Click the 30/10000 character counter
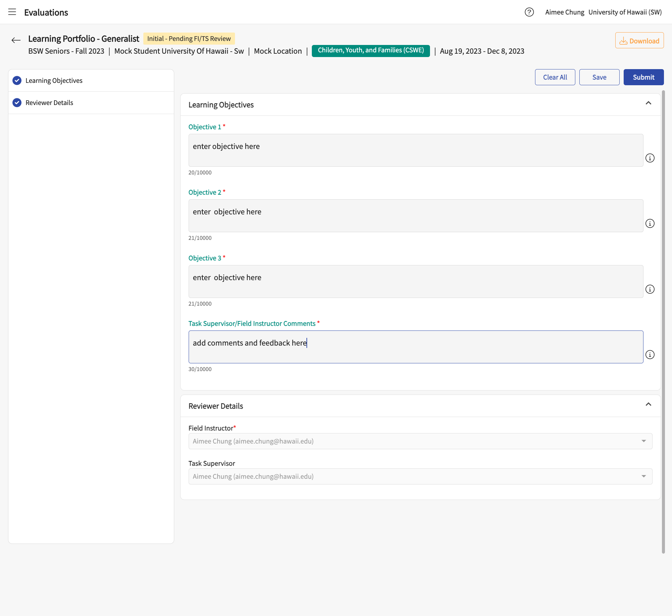The height and width of the screenshot is (616, 672). click(200, 369)
